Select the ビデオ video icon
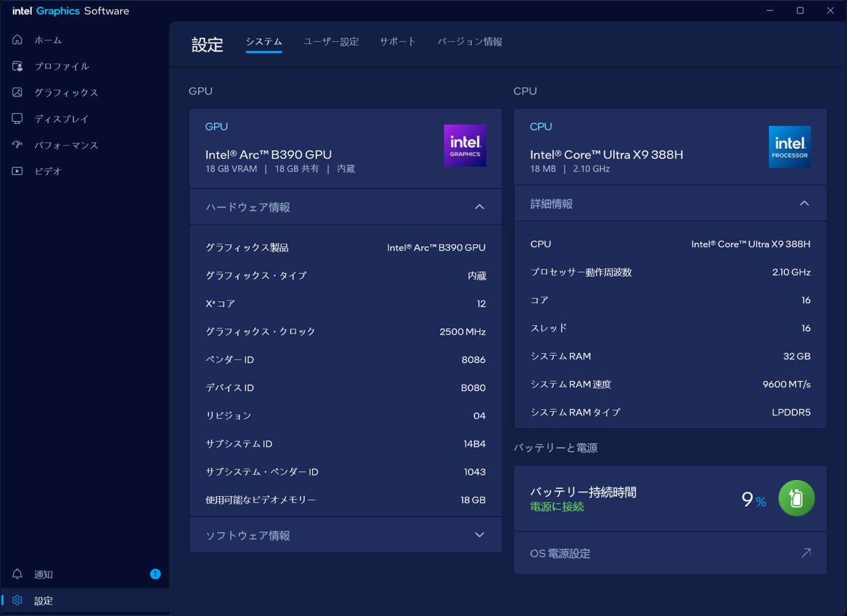The width and height of the screenshot is (847, 616). [x=17, y=171]
